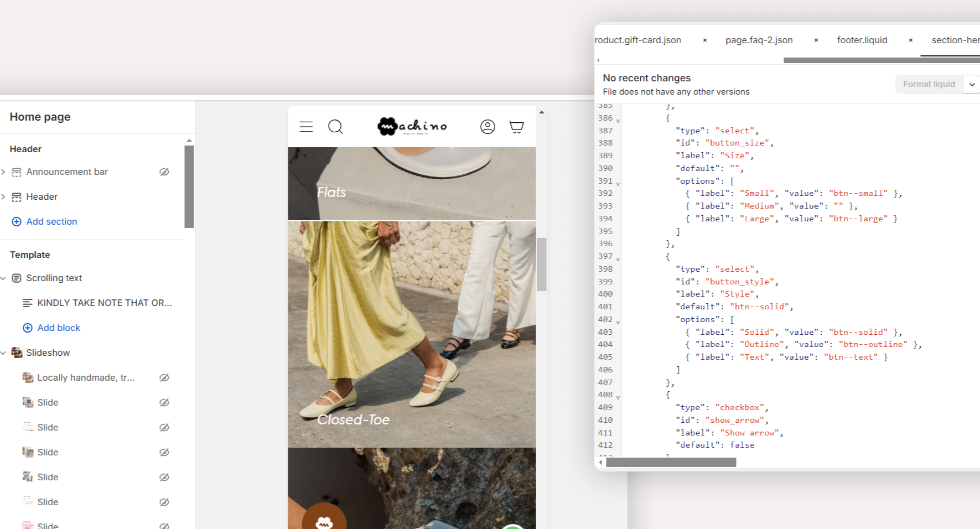
Task: Open the account profile icon in preview
Action: click(488, 127)
